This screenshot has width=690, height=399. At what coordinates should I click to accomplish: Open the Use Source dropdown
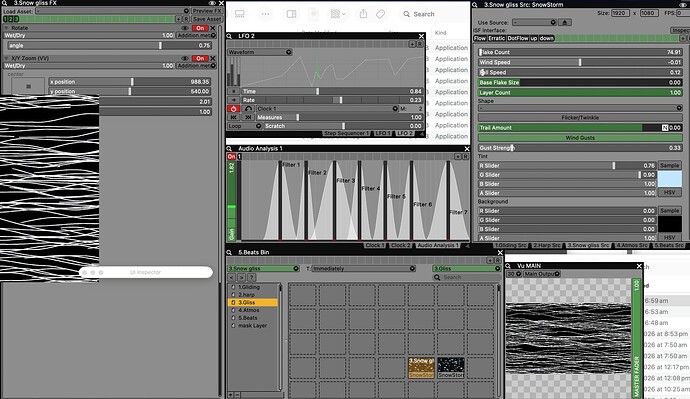(534, 22)
